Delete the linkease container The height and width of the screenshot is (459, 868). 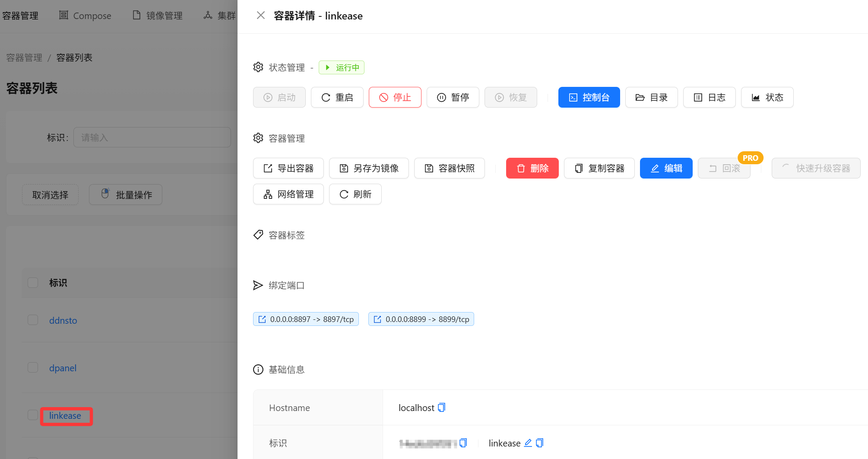(x=532, y=168)
